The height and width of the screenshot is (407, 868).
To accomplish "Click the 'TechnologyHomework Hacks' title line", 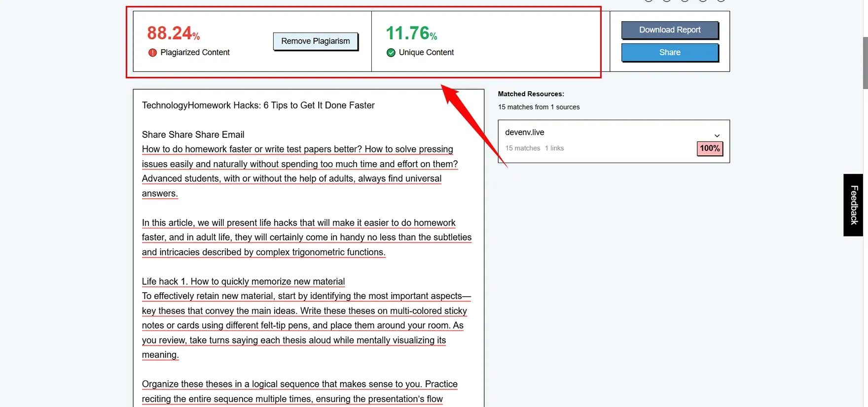I will (258, 105).
